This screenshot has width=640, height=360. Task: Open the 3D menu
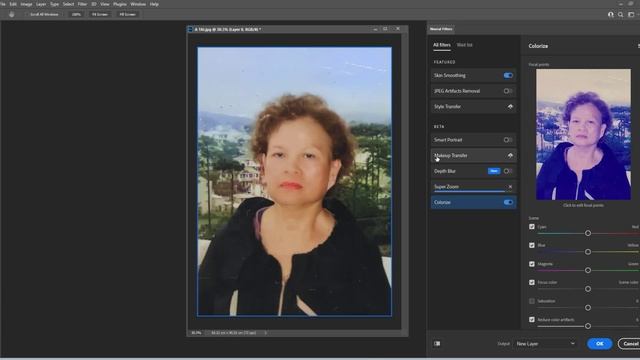(94, 4)
